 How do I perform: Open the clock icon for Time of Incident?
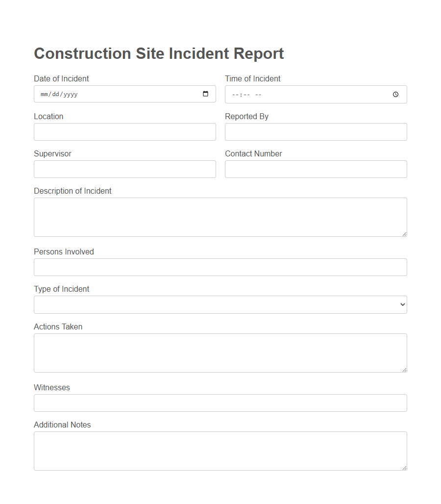[x=395, y=94]
